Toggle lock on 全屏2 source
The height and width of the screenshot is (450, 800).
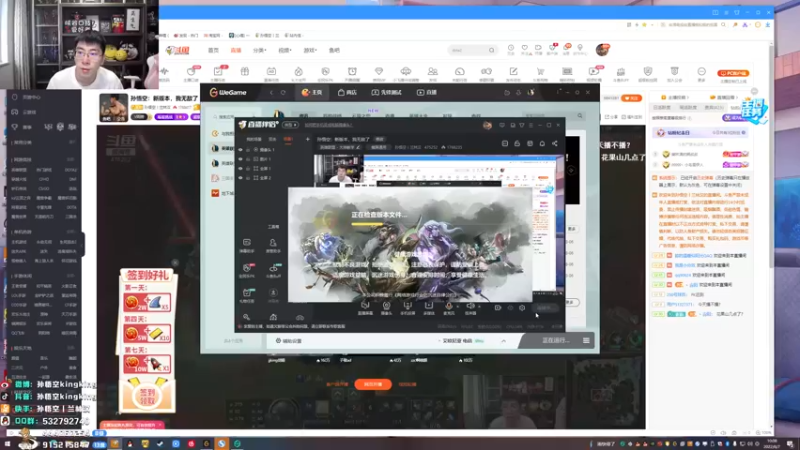click(x=248, y=178)
